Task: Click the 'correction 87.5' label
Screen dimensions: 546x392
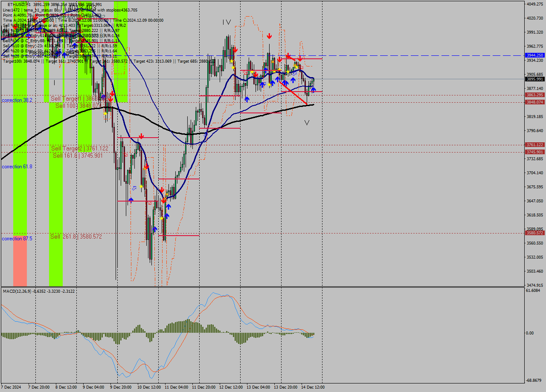Action: coord(17,239)
